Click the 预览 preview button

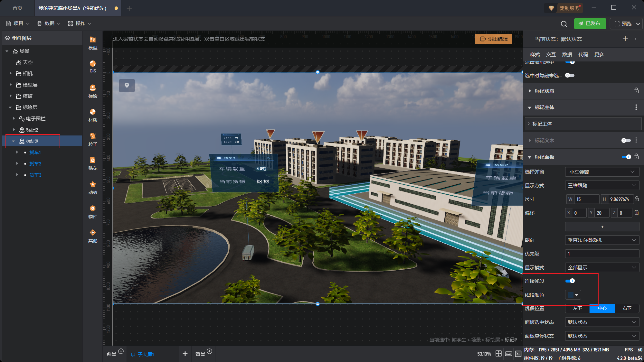pos(623,24)
